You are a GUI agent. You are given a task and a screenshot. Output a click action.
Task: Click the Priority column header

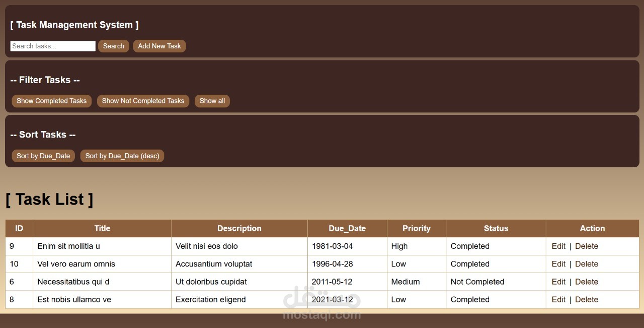pyautogui.click(x=417, y=228)
